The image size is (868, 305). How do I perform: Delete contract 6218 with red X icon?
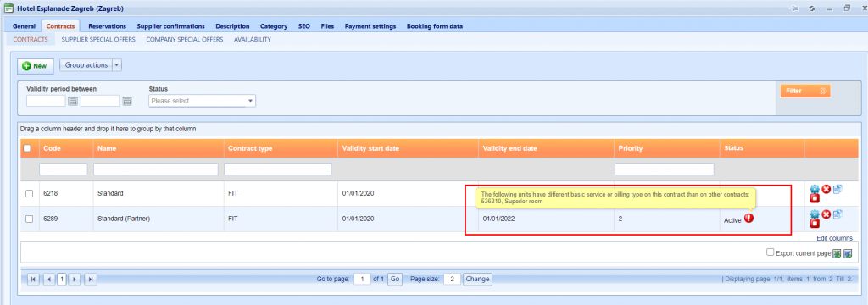[826, 189]
